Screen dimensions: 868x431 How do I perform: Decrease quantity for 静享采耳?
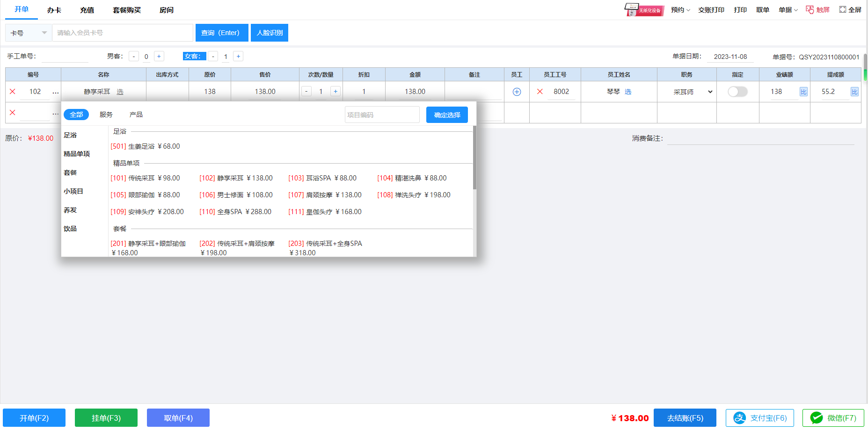pyautogui.click(x=306, y=92)
